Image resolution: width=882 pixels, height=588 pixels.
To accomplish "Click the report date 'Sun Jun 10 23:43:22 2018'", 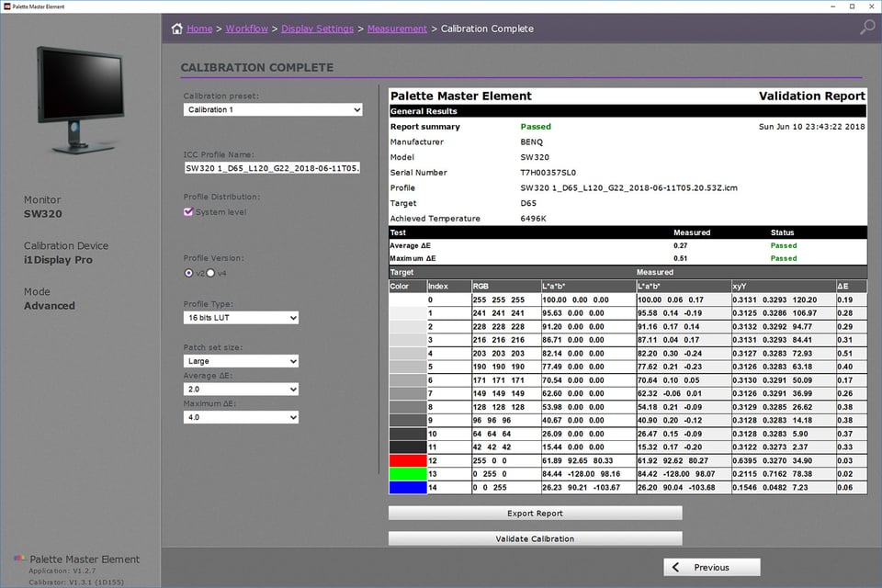I will [811, 127].
